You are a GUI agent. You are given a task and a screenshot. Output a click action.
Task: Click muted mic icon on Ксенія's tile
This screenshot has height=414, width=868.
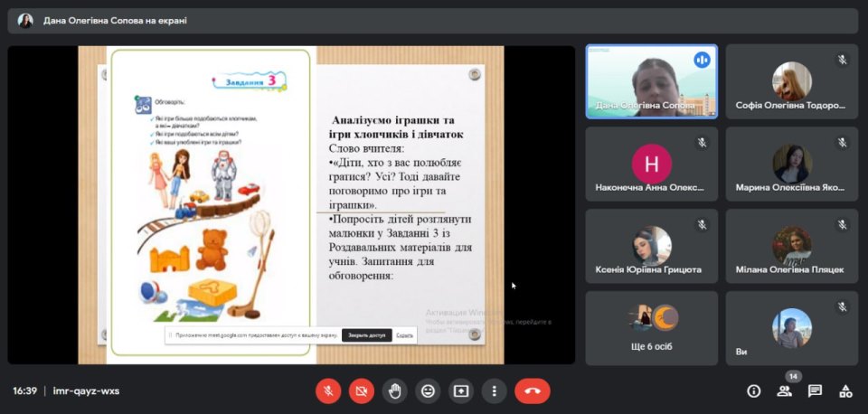tap(702, 224)
